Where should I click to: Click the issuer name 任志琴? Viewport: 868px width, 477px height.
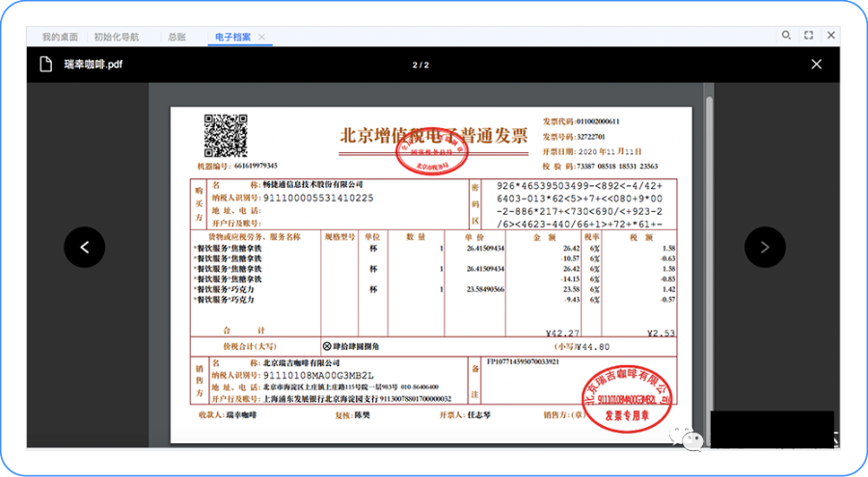(x=479, y=415)
